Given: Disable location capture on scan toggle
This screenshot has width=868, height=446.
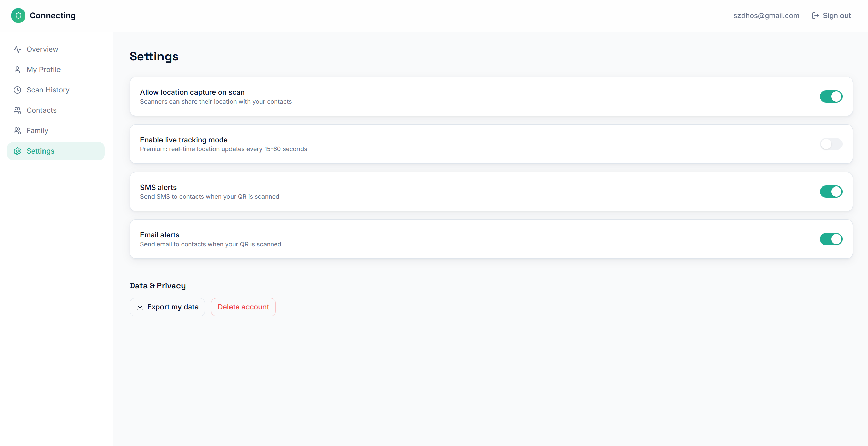Looking at the screenshot, I should pos(831,96).
